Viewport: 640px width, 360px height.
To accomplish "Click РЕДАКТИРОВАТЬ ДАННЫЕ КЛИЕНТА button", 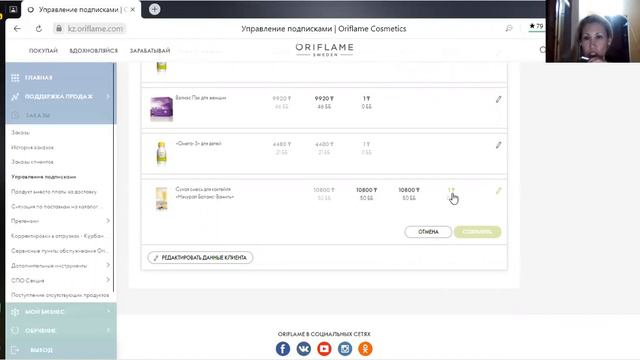I will 200,258.
